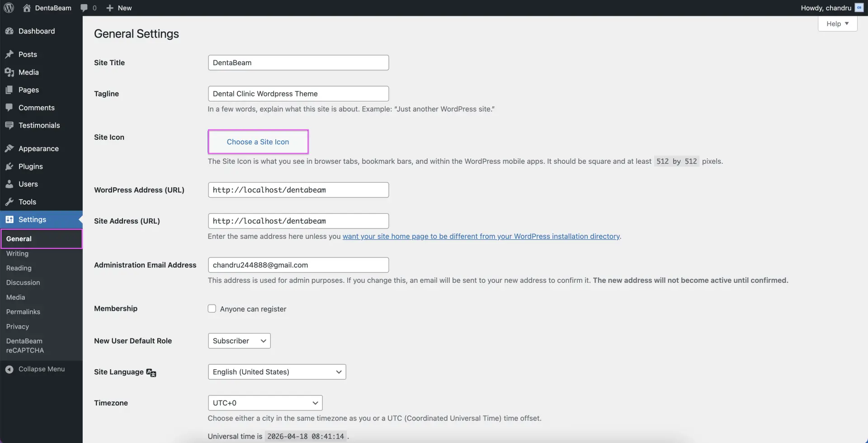Click the Choose a Site Icon button
The height and width of the screenshot is (443, 868).
[258, 142]
